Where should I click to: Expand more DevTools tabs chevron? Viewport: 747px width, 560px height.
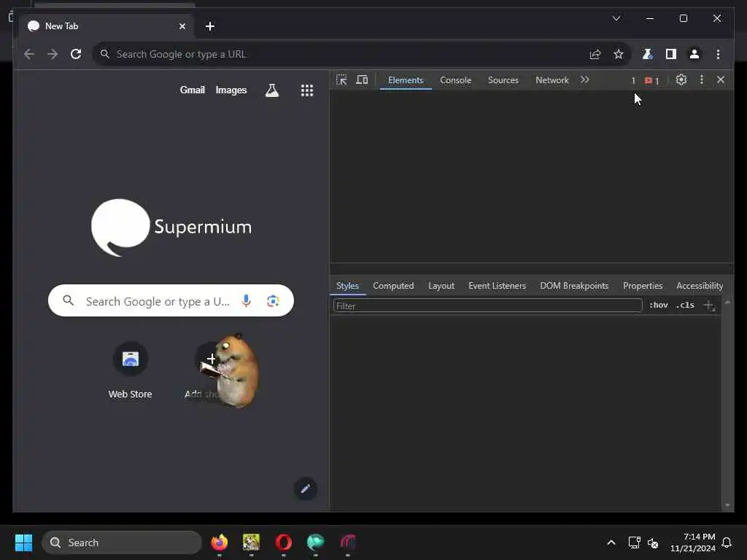(x=584, y=80)
